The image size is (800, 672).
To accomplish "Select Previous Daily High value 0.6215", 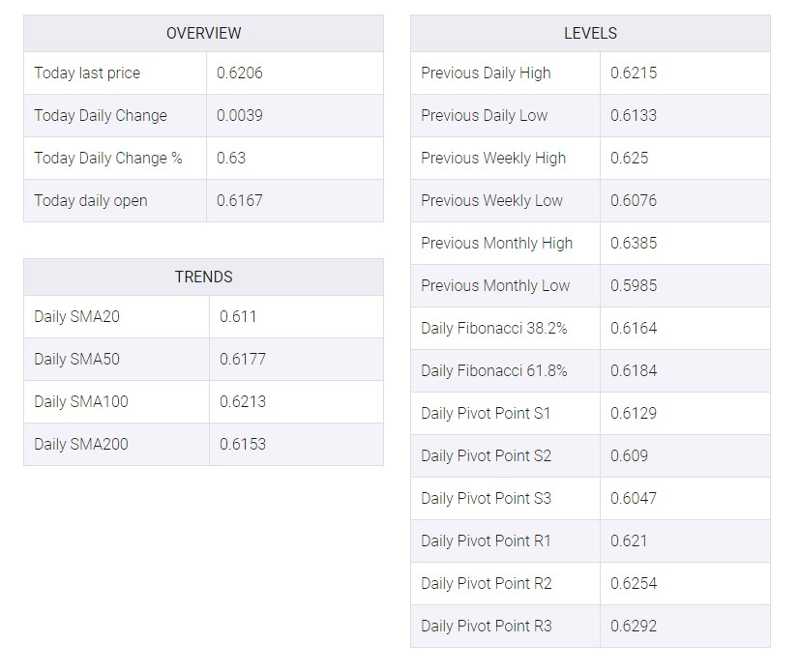I will click(x=634, y=73).
